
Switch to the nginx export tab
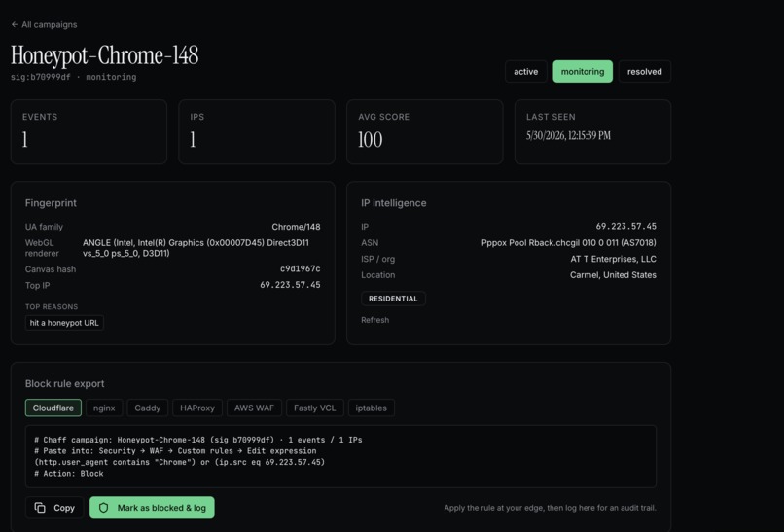[104, 408]
